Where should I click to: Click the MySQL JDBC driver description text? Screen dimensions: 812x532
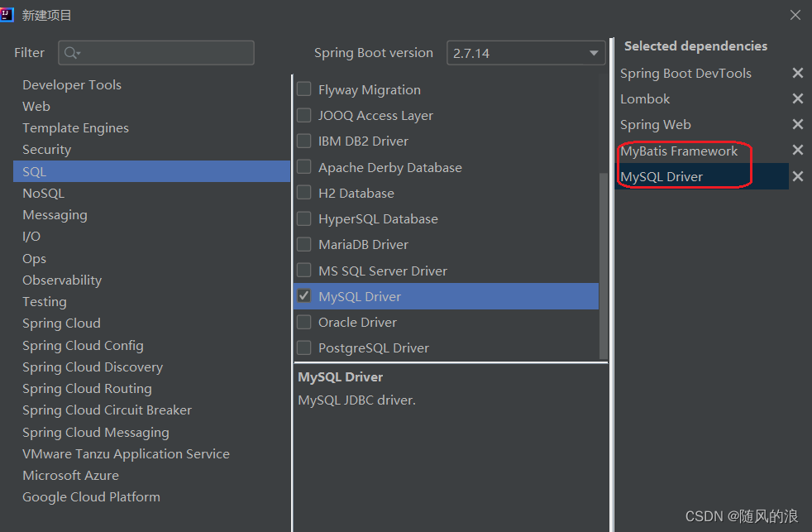[x=357, y=400]
